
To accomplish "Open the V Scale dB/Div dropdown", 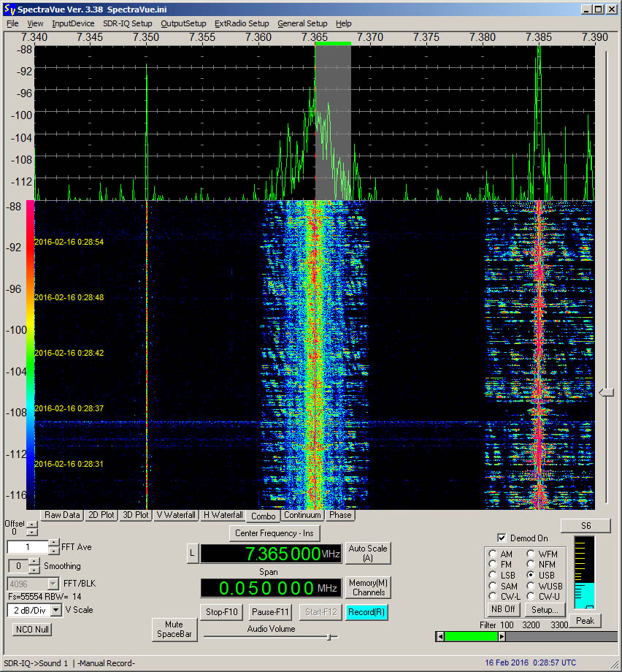I will 56,610.
